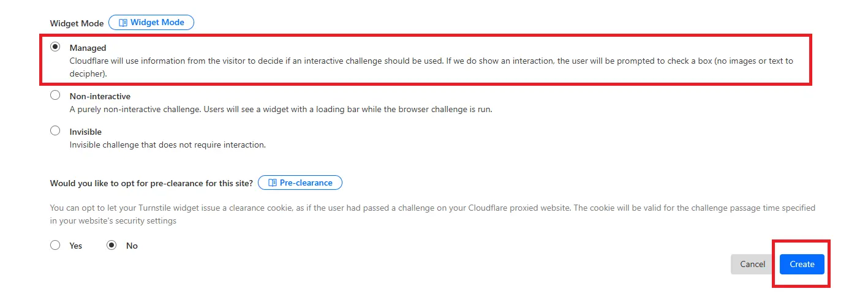
Task: Click the book icon in Widget Mode badge
Action: point(123,23)
